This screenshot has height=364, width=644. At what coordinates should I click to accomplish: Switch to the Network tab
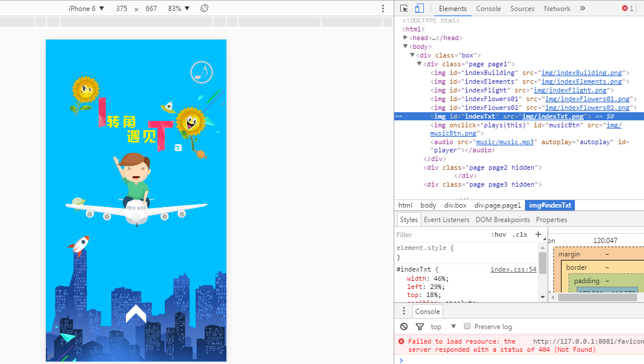[x=557, y=9]
